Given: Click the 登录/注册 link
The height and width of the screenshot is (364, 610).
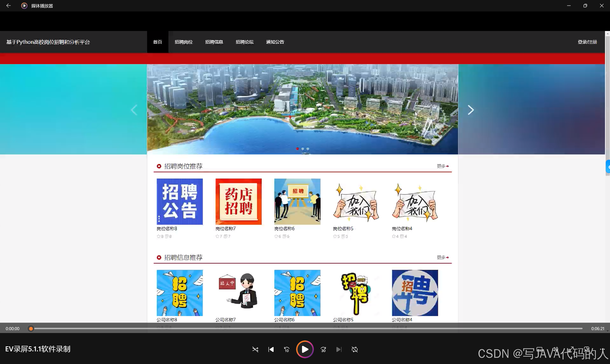Looking at the screenshot, I should point(587,42).
